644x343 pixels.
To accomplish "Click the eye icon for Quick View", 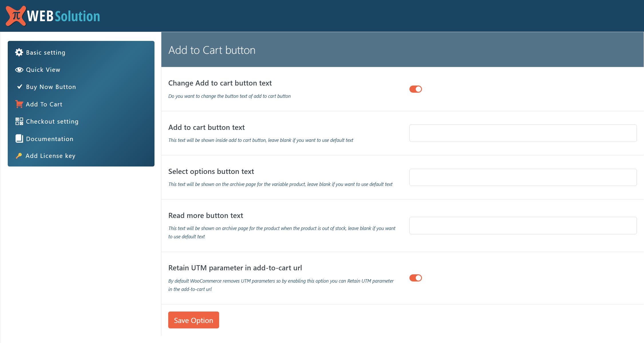I will (19, 70).
